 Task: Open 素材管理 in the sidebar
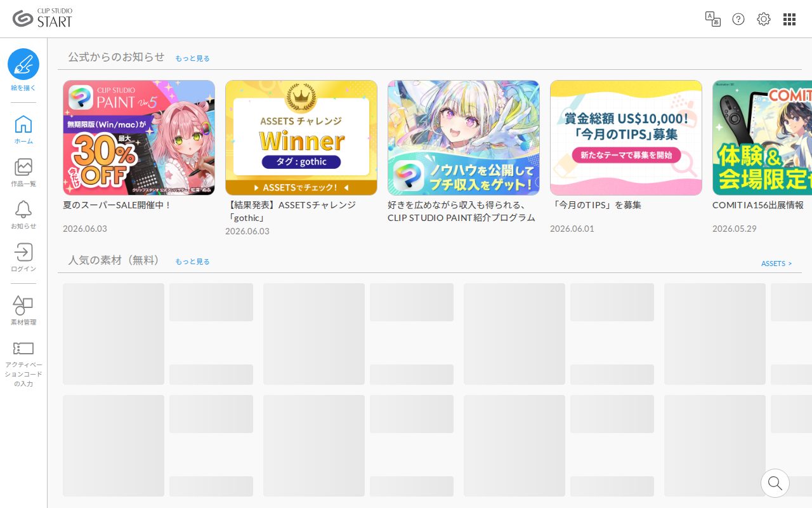[x=23, y=311]
